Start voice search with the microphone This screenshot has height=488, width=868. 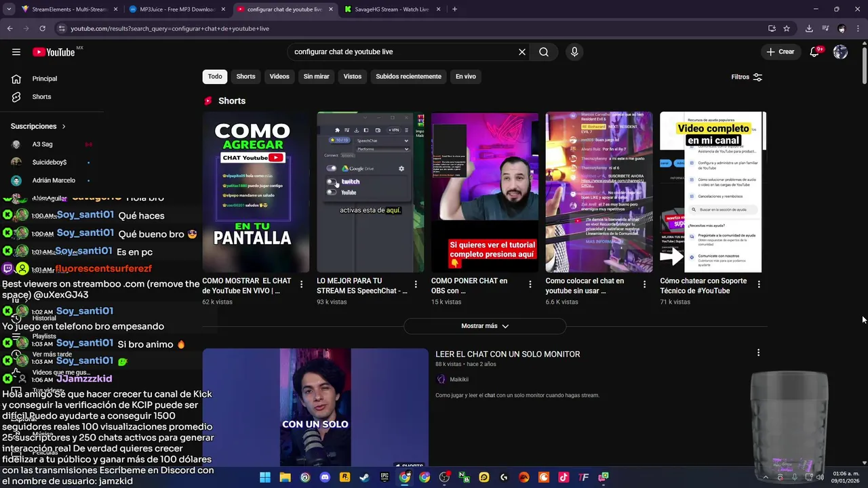point(574,52)
